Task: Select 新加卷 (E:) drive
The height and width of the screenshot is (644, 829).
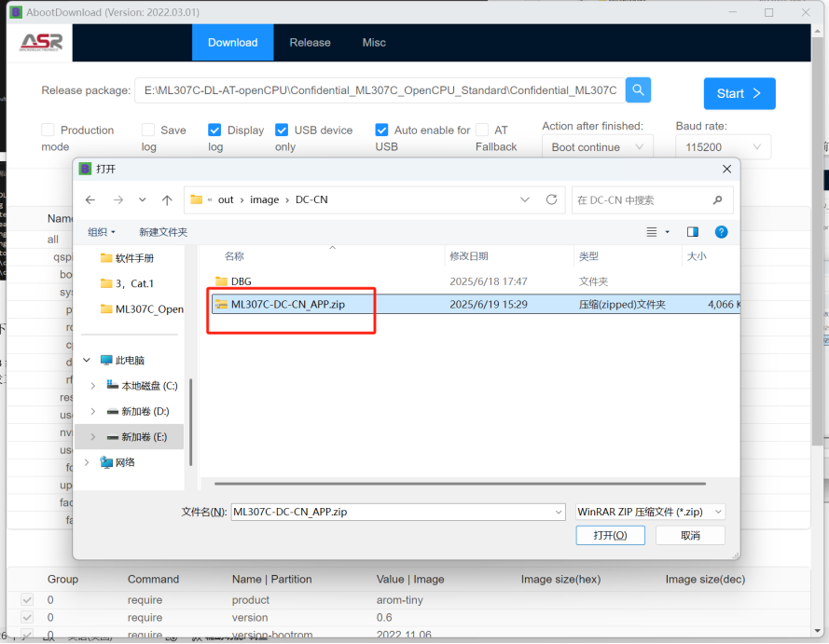Action: coord(137,437)
